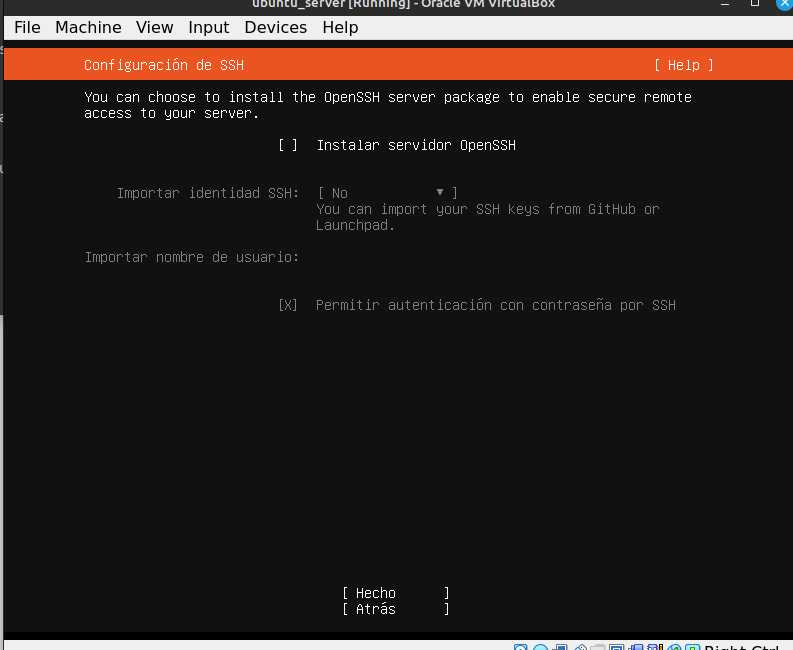793x650 pixels.
Task: Enable the Instalar servidor OpenSSH checkbox
Action: (288, 145)
